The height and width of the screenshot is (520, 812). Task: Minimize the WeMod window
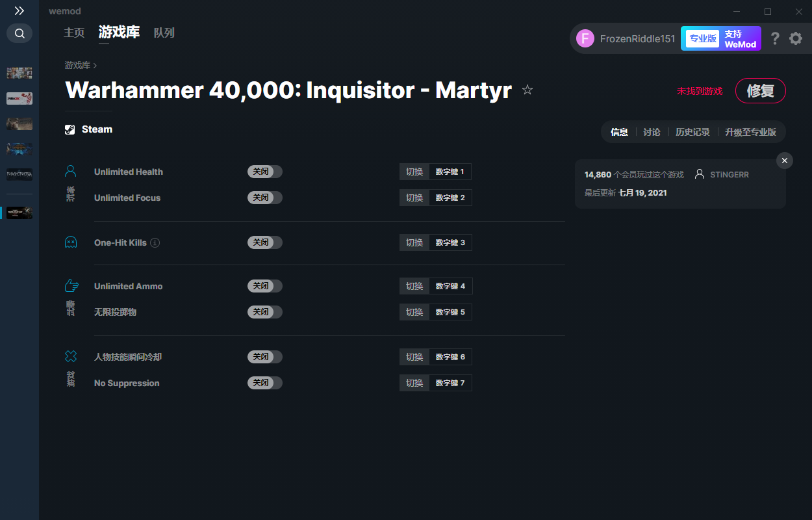click(737, 11)
